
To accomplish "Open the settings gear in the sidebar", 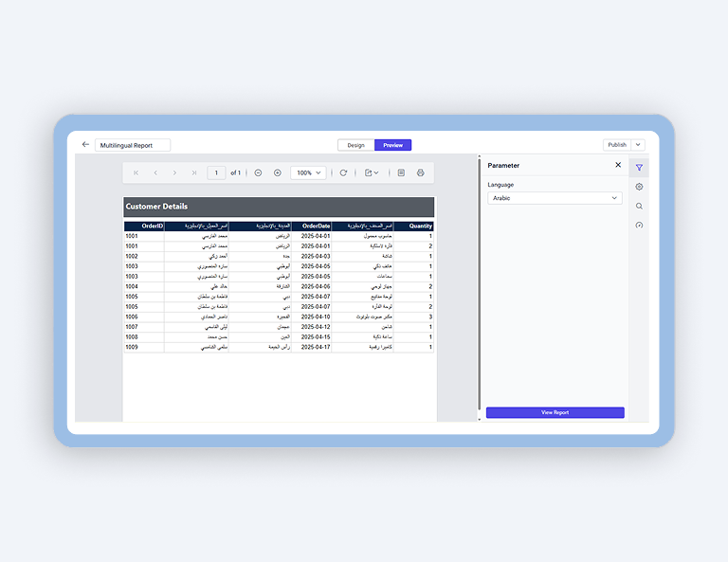I will point(639,187).
